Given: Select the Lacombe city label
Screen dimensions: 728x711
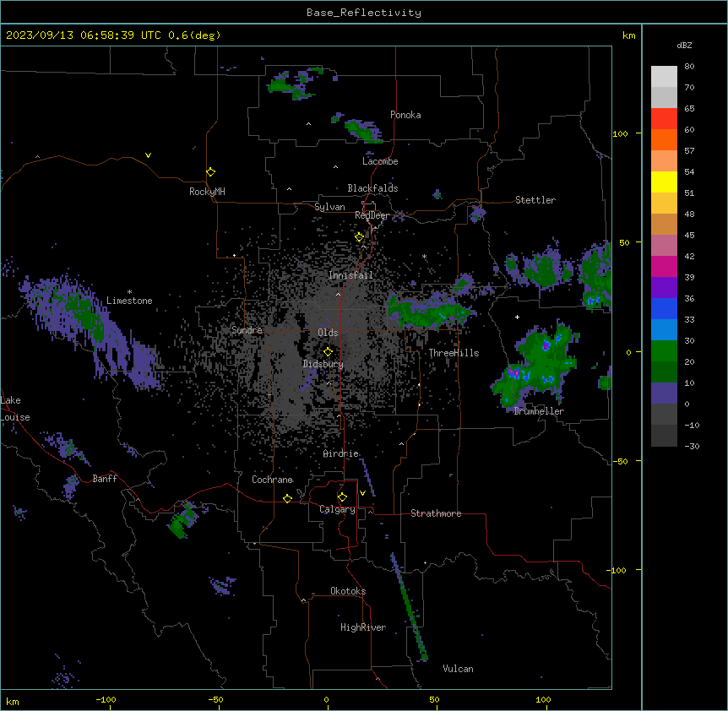Looking at the screenshot, I should pos(380,161).
